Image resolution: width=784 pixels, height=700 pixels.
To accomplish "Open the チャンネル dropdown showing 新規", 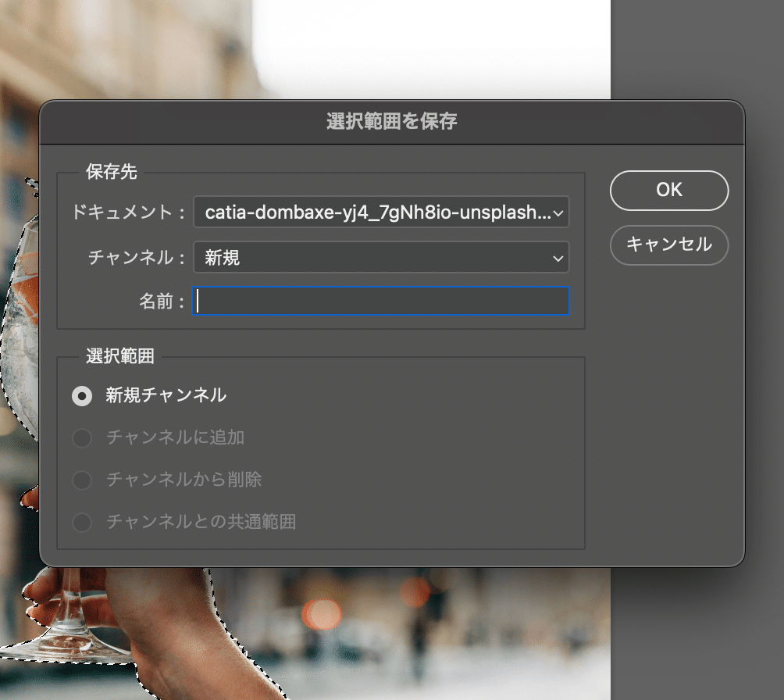I will coord(381,257).
